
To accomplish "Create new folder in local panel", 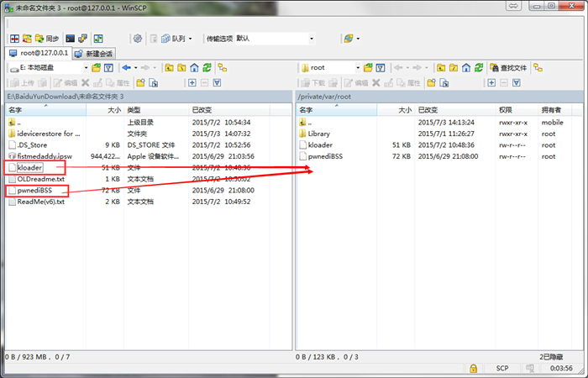I will [x=140, y=83].
